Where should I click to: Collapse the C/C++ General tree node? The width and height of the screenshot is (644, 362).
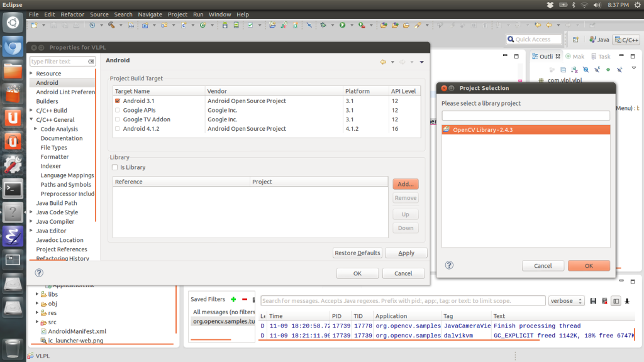coord(31,119)
